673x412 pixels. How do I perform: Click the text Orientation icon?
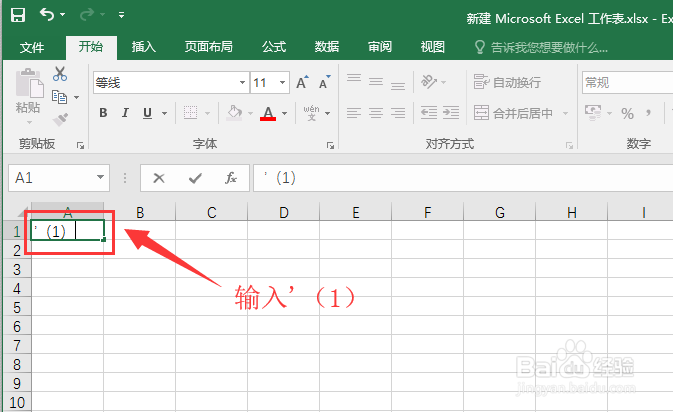429,81
